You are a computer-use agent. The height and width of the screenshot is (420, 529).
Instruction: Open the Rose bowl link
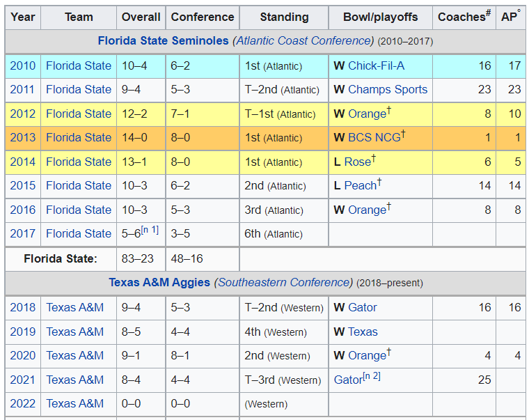(357, 162)
